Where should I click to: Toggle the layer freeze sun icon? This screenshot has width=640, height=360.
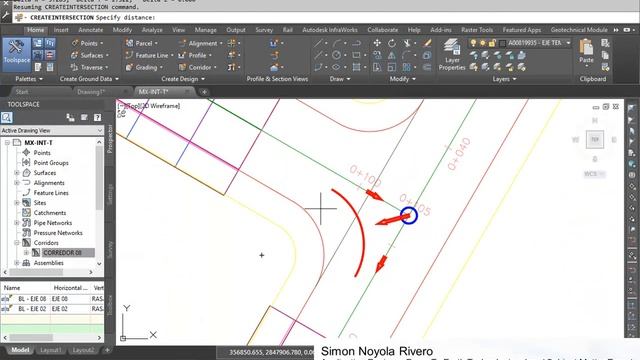click(482, 43)
